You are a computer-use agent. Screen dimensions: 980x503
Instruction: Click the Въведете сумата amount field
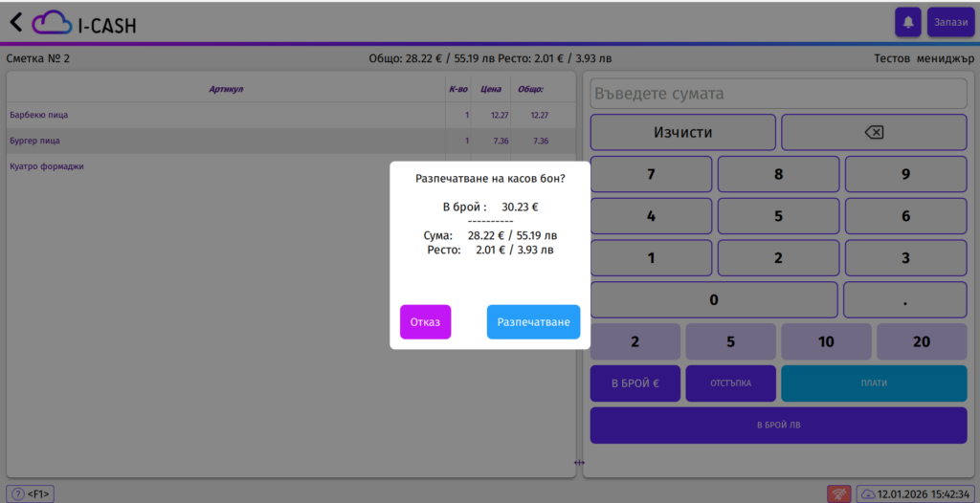coord(778,94)
